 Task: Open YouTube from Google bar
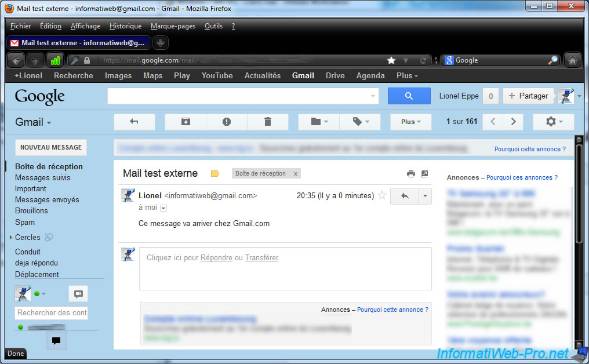click(x=217, y=75)
